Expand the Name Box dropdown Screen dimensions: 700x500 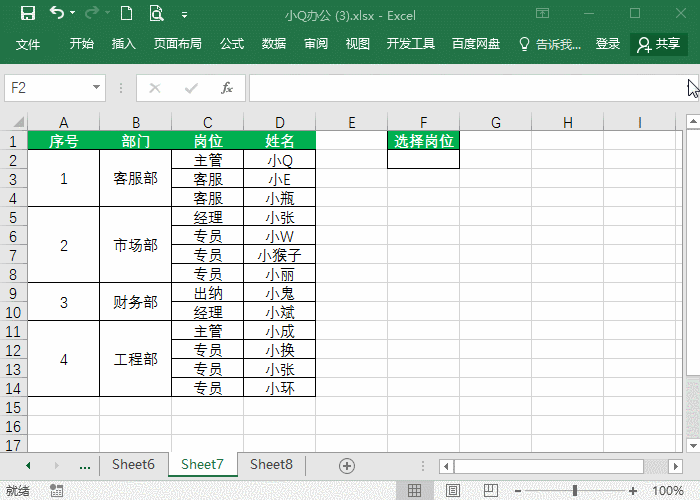point(96,88)
